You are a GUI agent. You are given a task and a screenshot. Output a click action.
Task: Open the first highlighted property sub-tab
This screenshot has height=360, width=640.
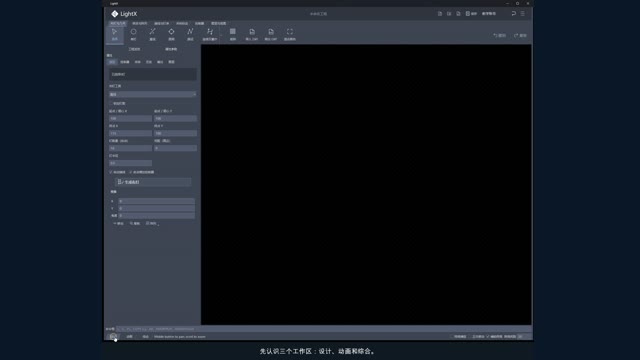pyautogui.click(x=112, y=62)
